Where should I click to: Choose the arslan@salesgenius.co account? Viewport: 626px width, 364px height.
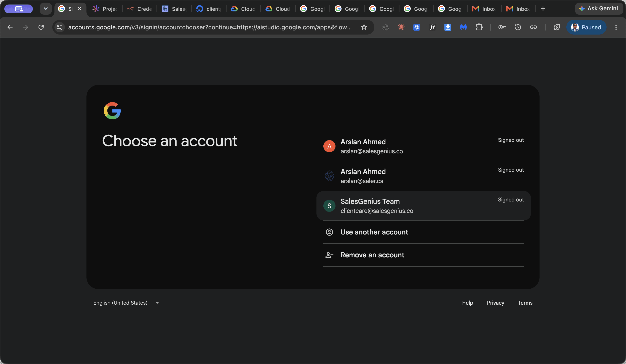(x=423, y=146)
